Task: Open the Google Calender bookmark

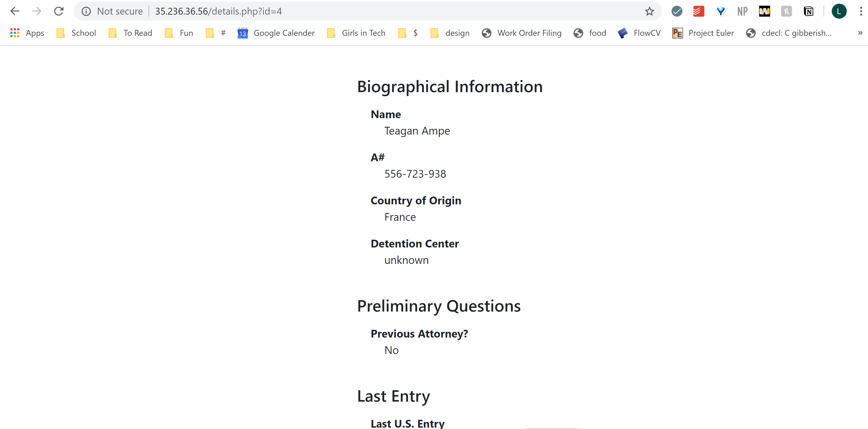Action: click(x=276, y=33)
